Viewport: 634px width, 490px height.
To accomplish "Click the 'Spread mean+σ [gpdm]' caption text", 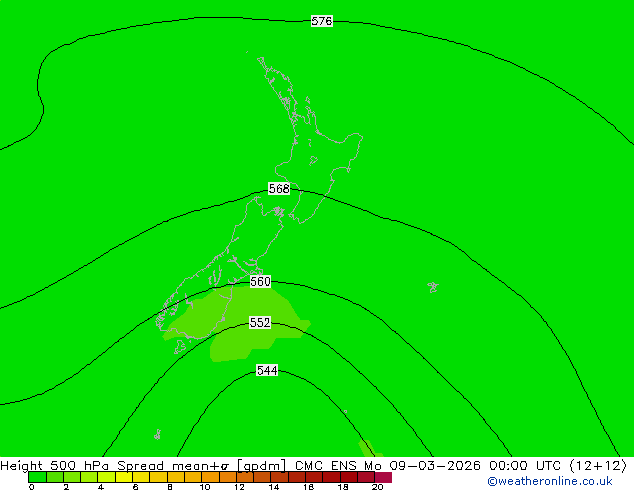I will [202, 466].
